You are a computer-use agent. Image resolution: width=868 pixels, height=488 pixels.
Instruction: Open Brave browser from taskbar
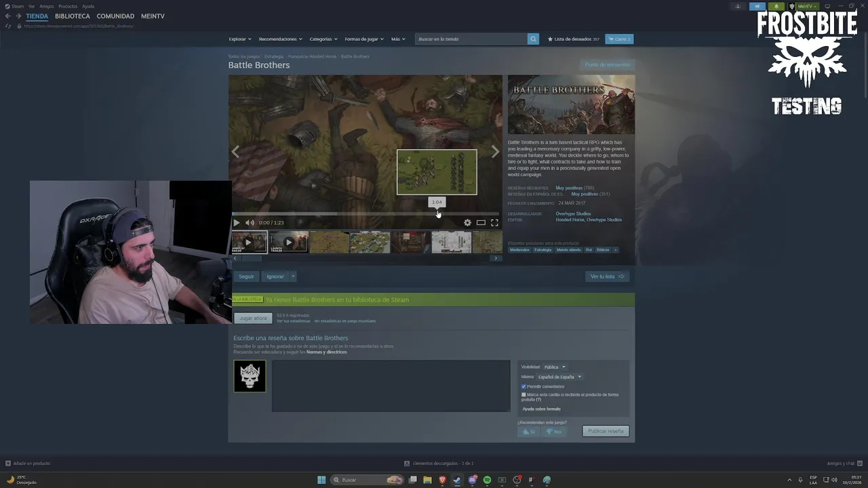click(442, 480)
